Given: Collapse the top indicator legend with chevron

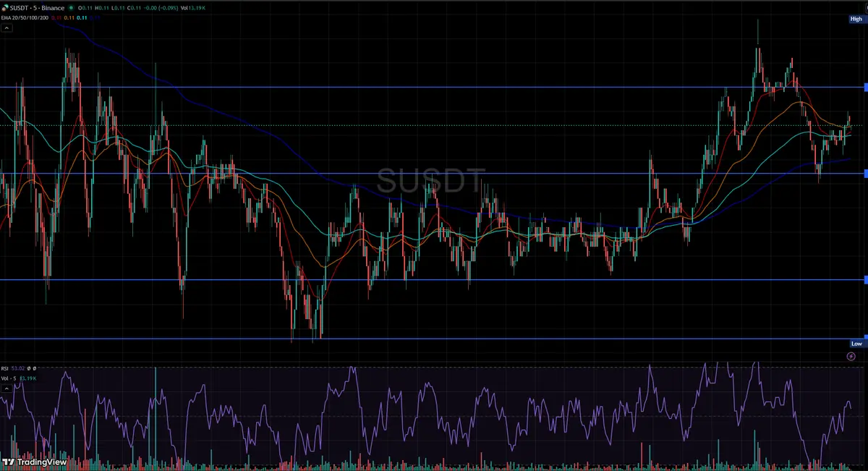Looking at the screenshot, I should click(x=7, y=28).
